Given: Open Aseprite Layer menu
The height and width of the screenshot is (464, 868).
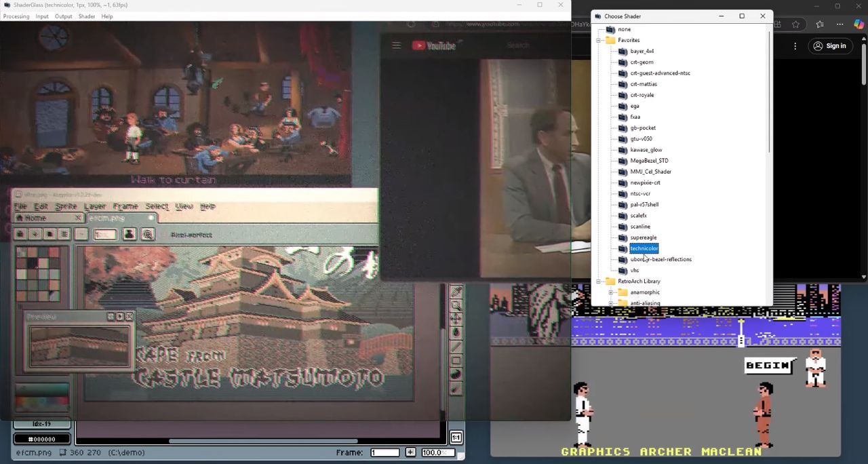Looking at the screenshot, I should (95, 206).
